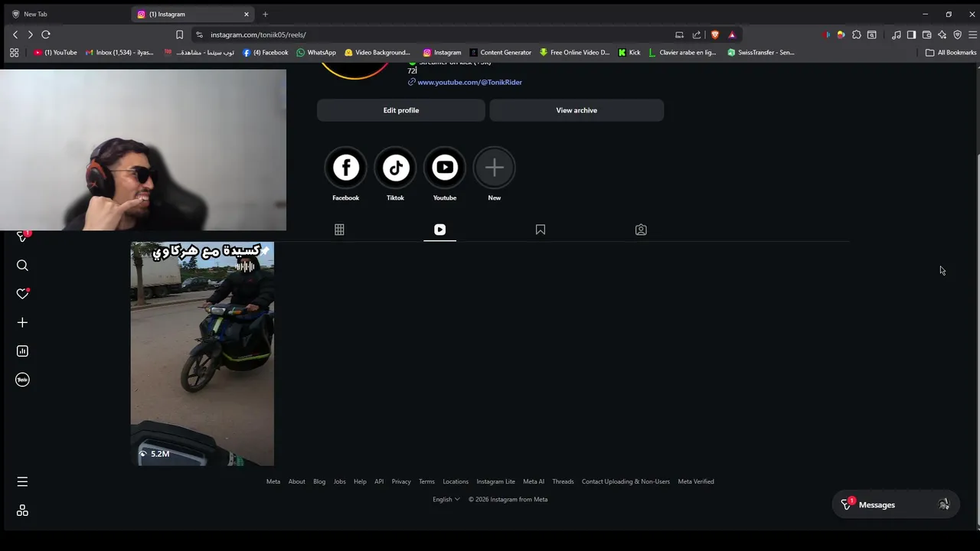Click the Edit profile button
The width and height of the screenshot is (980, 551).
[401, 110]
